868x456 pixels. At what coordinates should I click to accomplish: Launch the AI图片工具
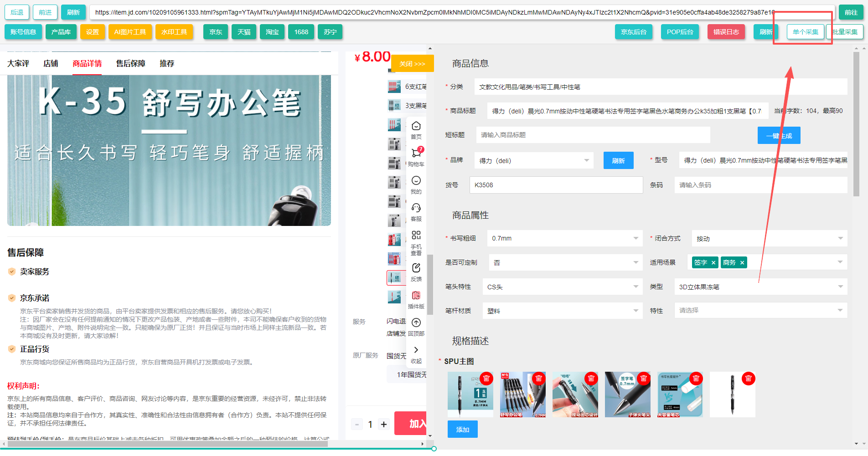(x=130, y=32)
